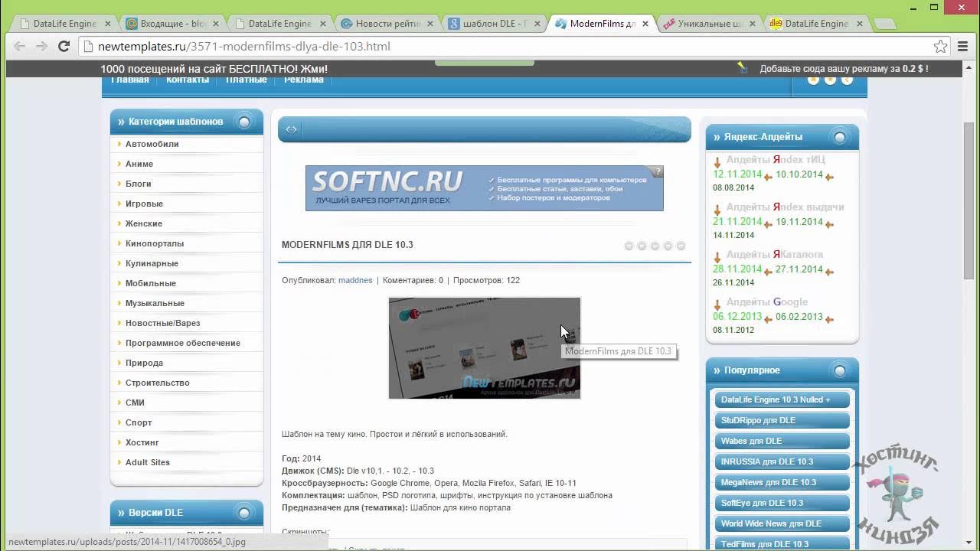
Task: Open the Реклама site menu item
Action: 303,80
